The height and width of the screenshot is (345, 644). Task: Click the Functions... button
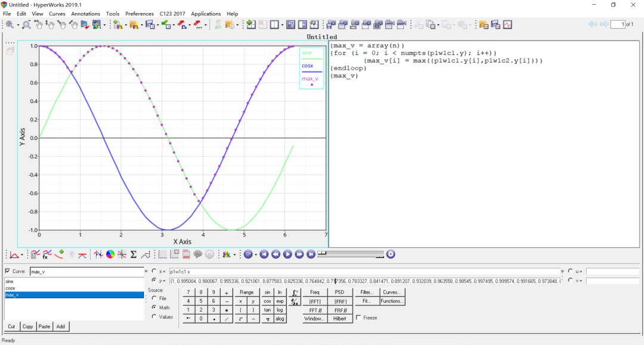[x=392, y=301]
